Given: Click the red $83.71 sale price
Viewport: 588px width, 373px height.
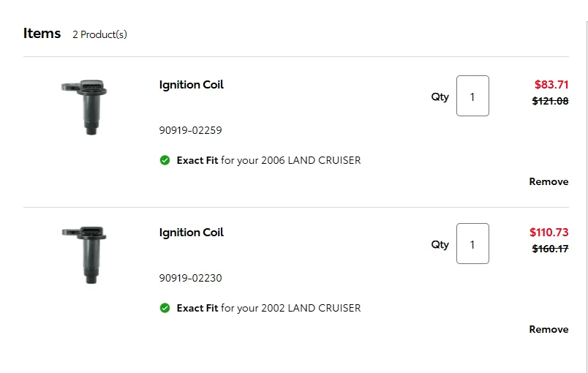Looking at the screenshot, I should point(551,85).
